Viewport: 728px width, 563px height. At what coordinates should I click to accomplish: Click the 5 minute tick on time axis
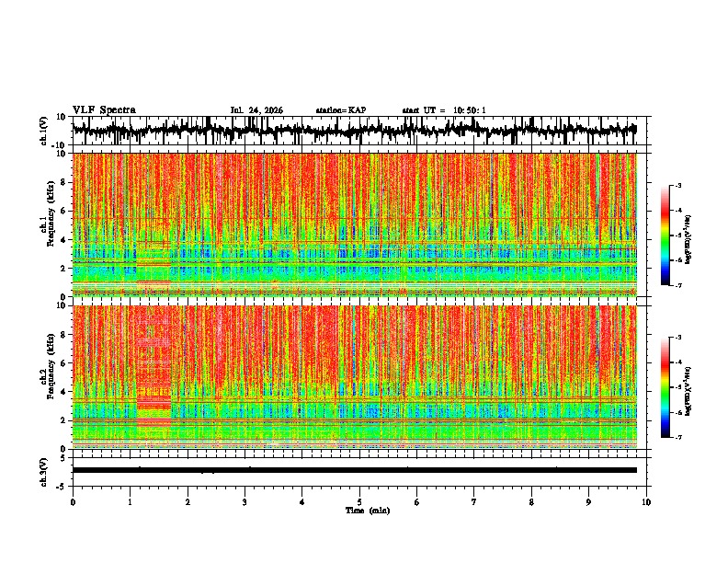359,502
